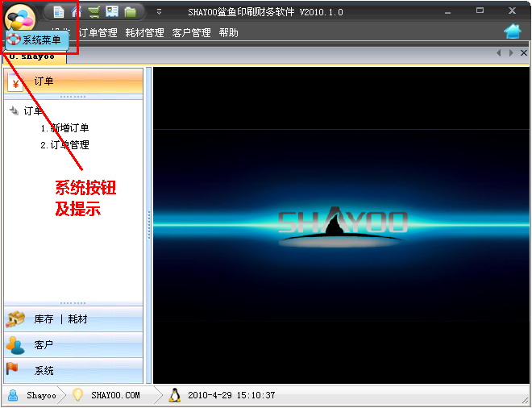Click the people icon beside 客户
532x408 pixels.
click(x=15, y=345)
